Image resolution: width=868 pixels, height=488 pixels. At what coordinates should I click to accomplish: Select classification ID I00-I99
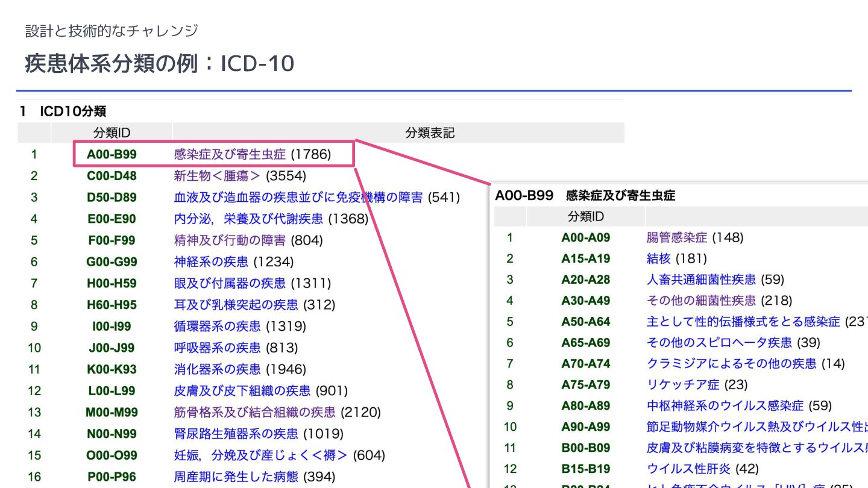click(x=112, y=326)
